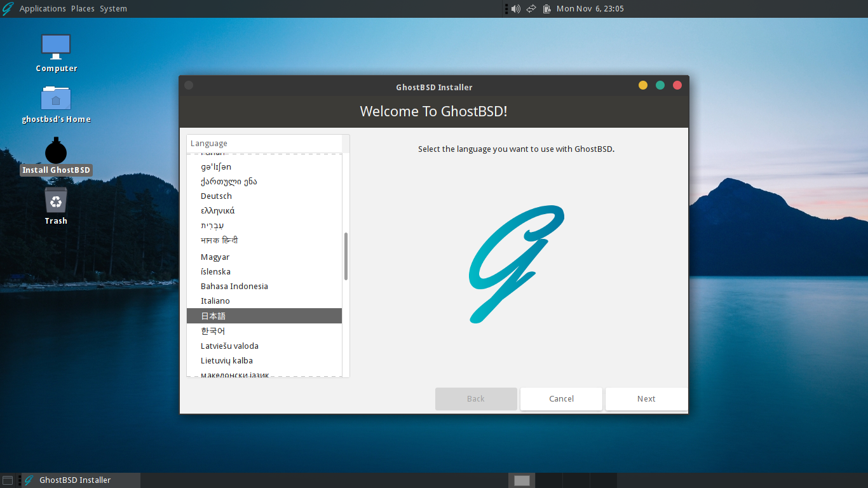Open ghostbsd's Home folder icon
Viewport: 868px width, 488px height.
point(56,98)
